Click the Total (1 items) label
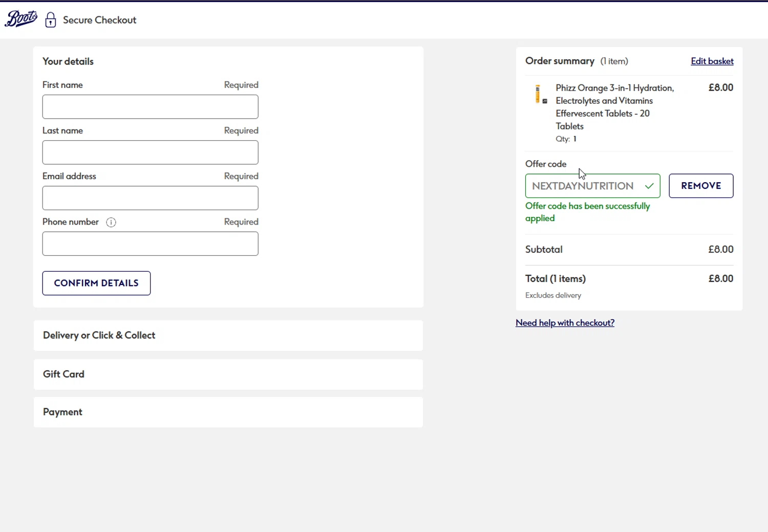The width and height of the screenshot is (768, 532). (x=556, y=279)
